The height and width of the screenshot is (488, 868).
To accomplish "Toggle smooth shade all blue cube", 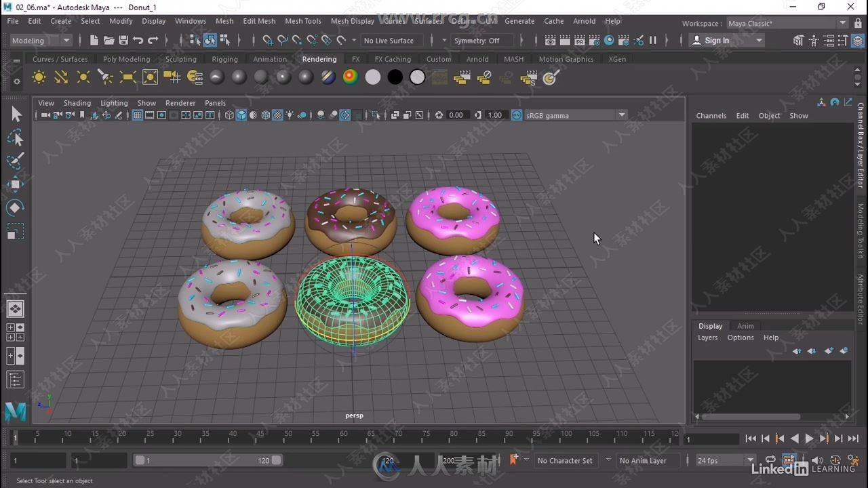I will coord(241,115).
